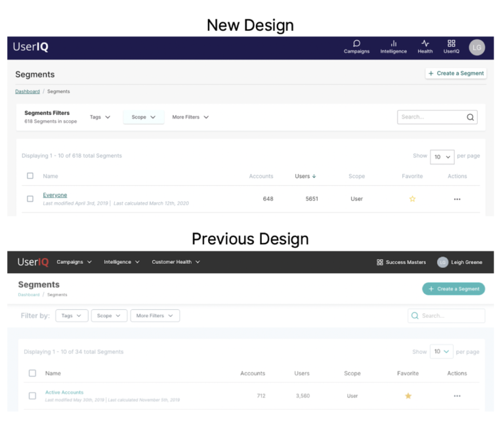
Task: Expand the highlighted Scope filter in new design
Action: pos(143,117)
